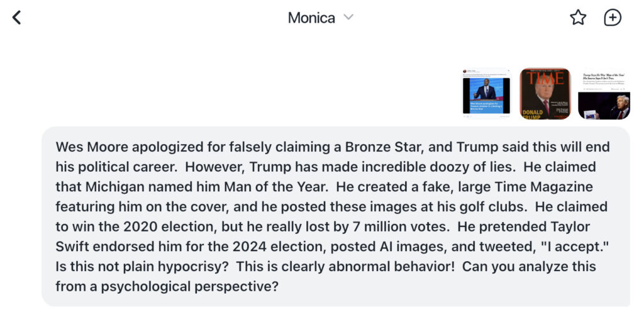Expand the Monica model dropdown chevron
This screenshot has height=324, width=644.
(348, 18)
